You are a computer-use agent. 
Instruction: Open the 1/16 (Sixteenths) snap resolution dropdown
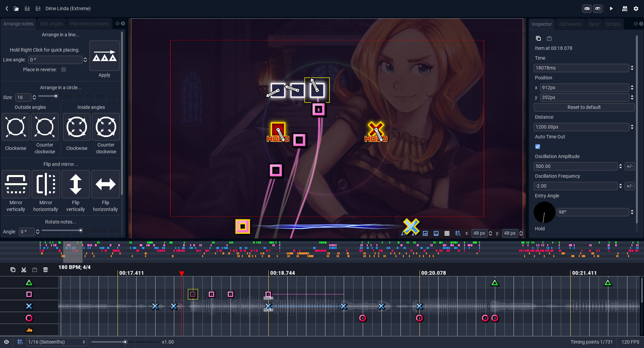click(56, 342)
